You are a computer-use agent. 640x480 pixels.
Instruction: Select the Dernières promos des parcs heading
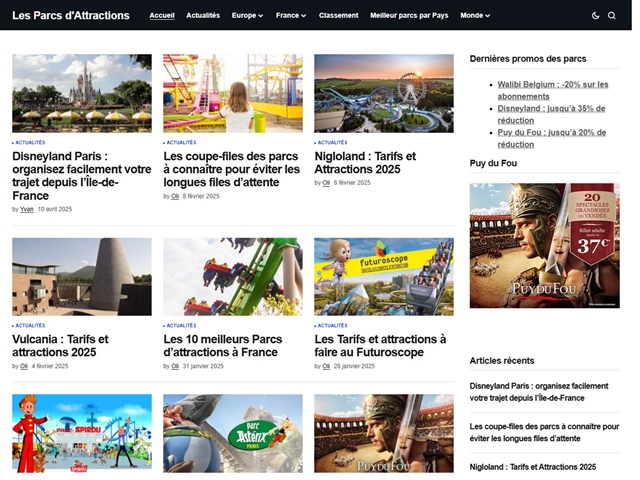click(x=528, y=59)
